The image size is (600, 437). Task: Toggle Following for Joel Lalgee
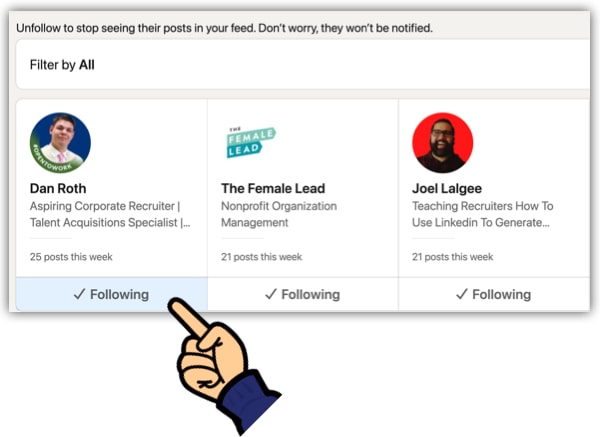pos(494,294)
